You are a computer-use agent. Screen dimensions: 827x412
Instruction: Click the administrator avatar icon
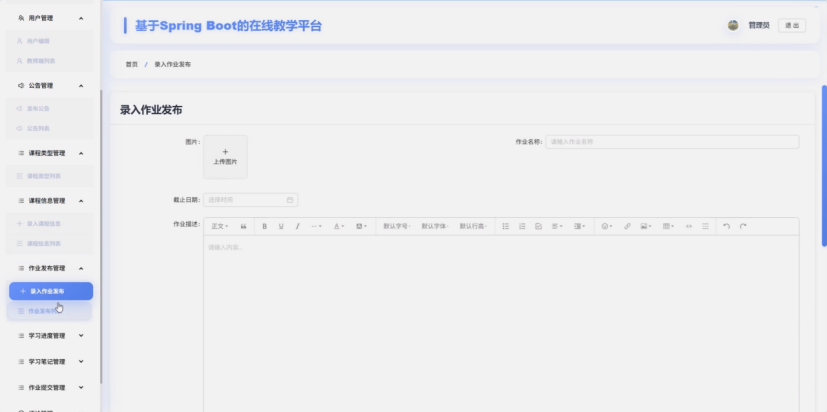click(x=733, y=25)
